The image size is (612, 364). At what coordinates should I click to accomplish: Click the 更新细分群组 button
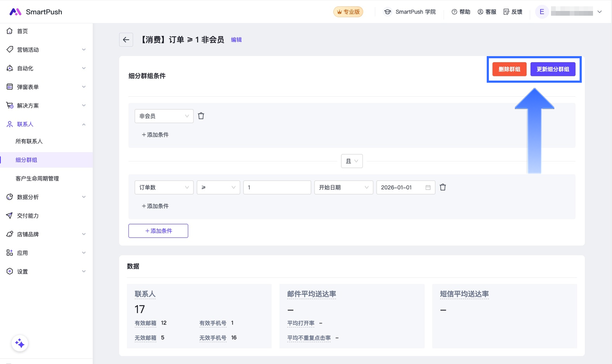pos(553,69)
